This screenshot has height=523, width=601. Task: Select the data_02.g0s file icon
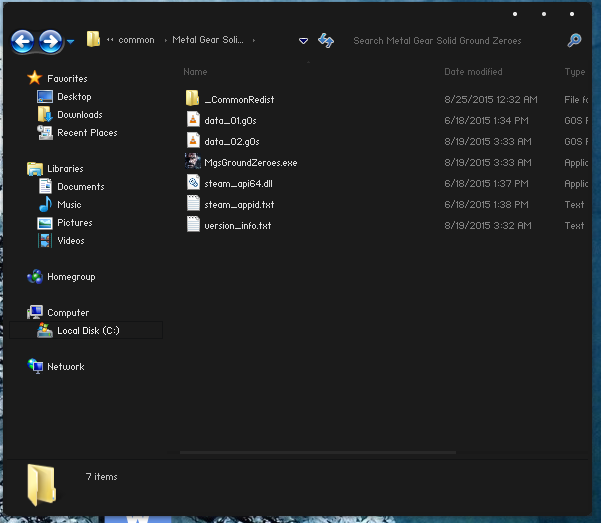click(193, 140)
